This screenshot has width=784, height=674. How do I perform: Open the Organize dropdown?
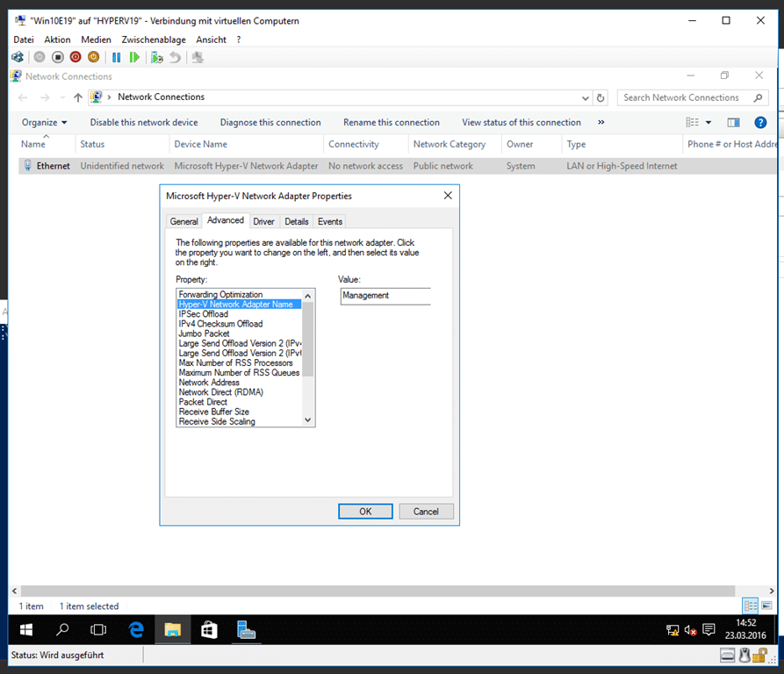[44, 122]
